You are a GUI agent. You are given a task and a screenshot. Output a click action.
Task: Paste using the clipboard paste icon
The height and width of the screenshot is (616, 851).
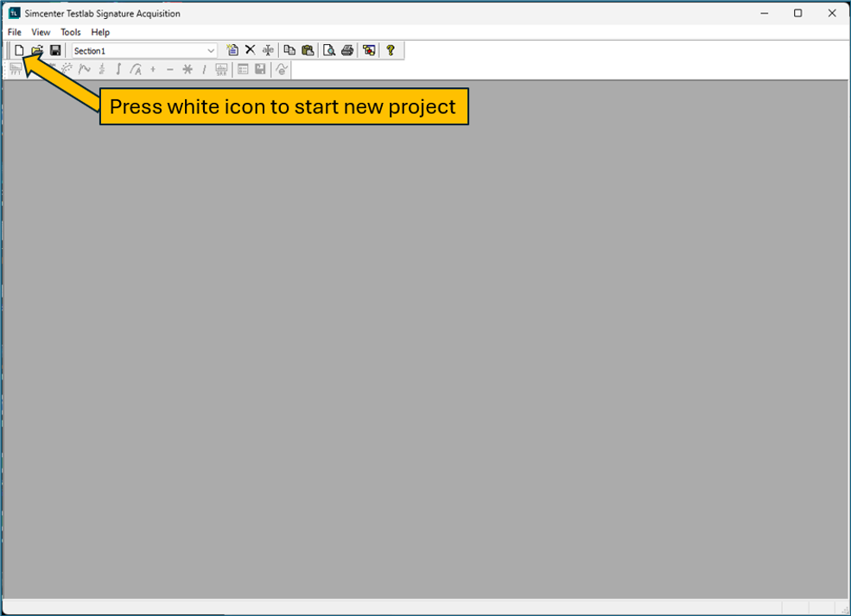308,49
